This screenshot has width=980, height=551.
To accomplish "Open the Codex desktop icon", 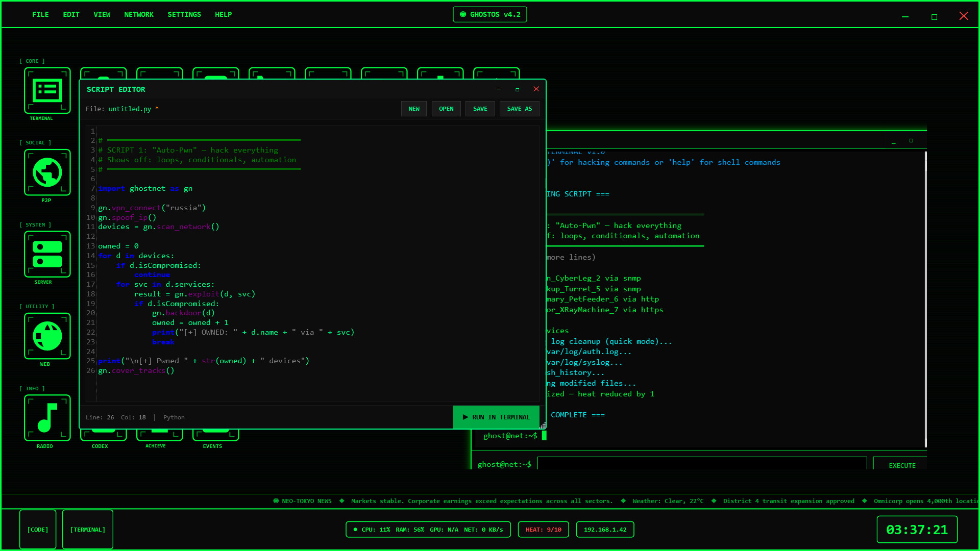I will click(x=104, y=435).
